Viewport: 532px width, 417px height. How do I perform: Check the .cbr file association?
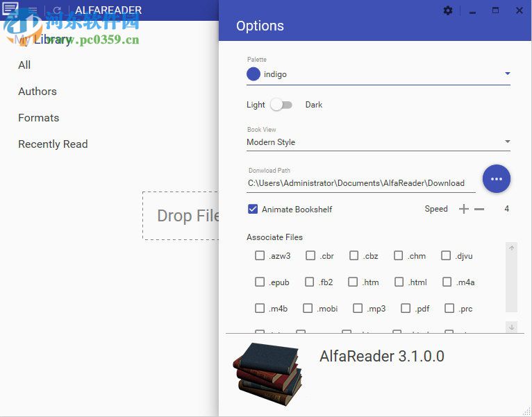310,255
